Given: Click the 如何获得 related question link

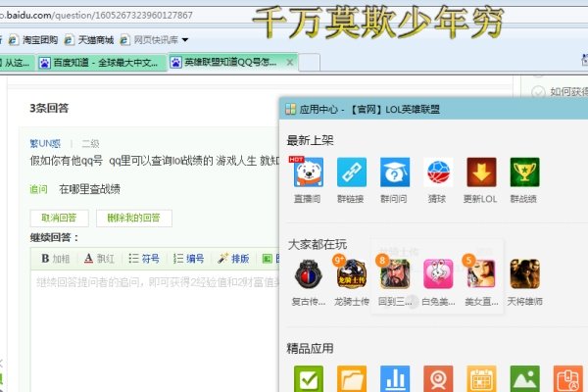Looking at the screenshot, I should point(568,92).
